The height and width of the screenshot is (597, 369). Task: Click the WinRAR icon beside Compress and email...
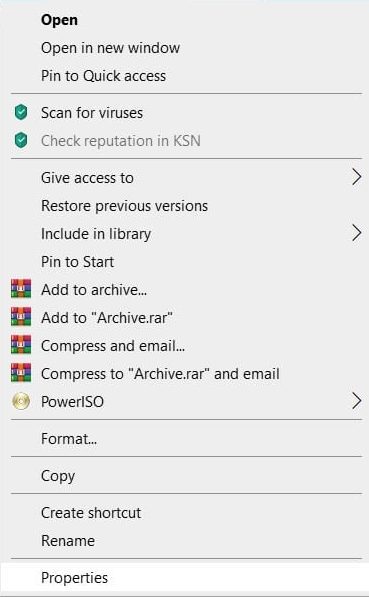point(21,345)
